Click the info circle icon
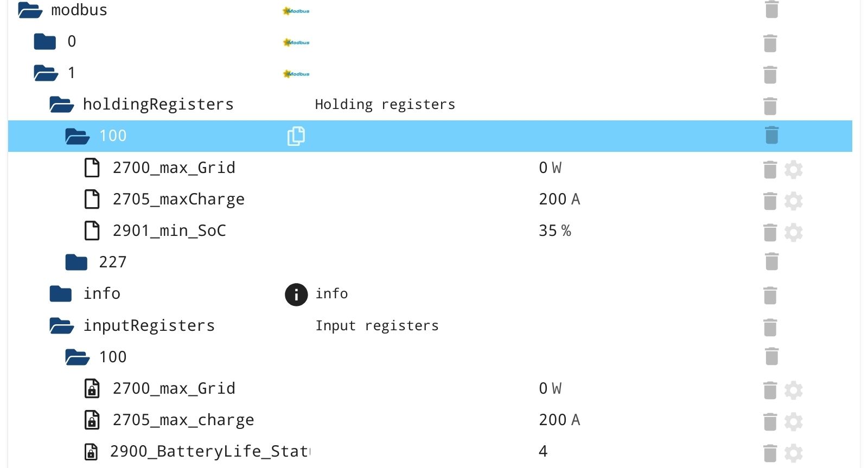This screenshot has width=868, height=468. pyautogui.click(x=296, y=294)
